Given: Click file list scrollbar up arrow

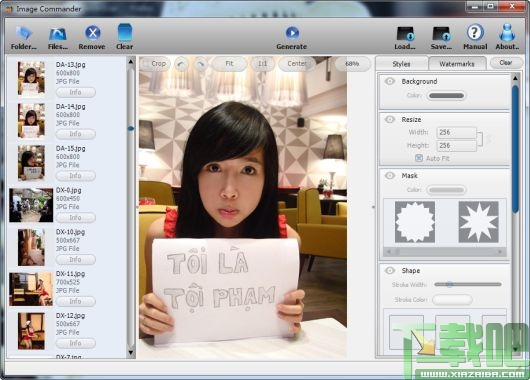Looking at the screenshot, I should tap(131, 62).
